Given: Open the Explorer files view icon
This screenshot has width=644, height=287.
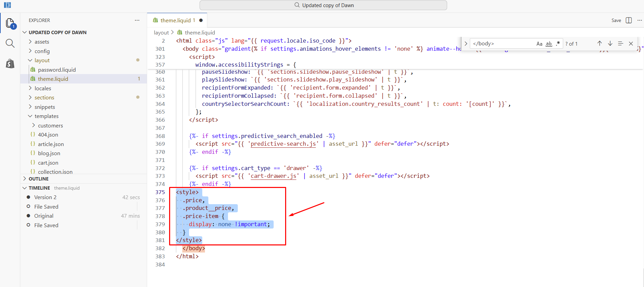Looking at the screenshot, I should 10,23.
